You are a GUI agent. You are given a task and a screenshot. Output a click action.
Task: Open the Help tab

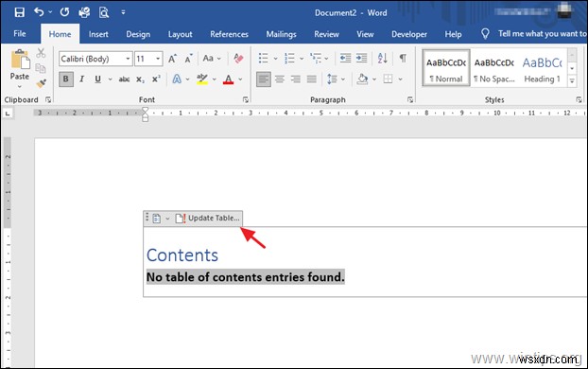pyautogui.click(x=453, y=34)
